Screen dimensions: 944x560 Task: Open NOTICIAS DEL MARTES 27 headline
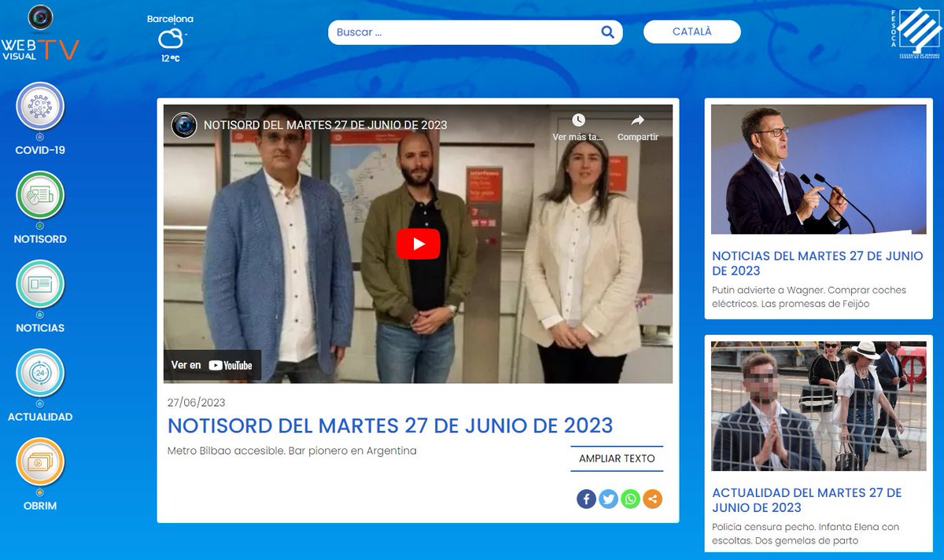(x=817, y=263)
